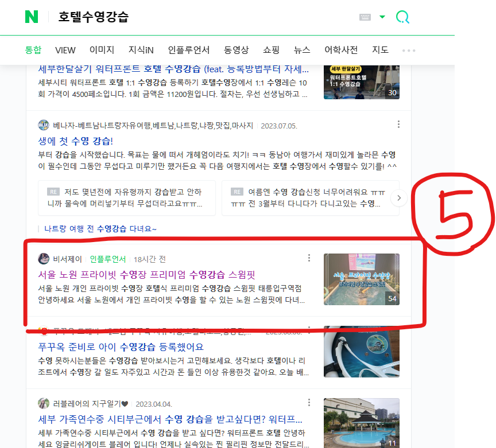Open the 러블레어의 지구일기 blog name
This screenshot has width=496, height=448.
coord(91,404)
